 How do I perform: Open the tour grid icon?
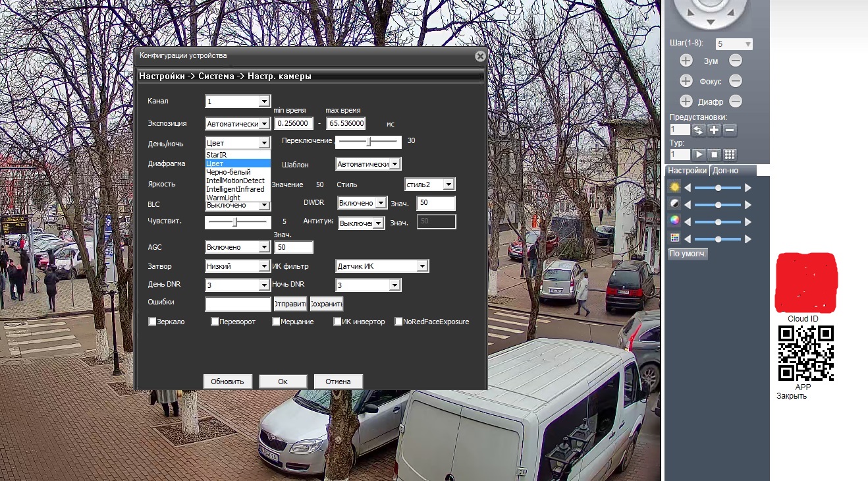click(730, 154)
